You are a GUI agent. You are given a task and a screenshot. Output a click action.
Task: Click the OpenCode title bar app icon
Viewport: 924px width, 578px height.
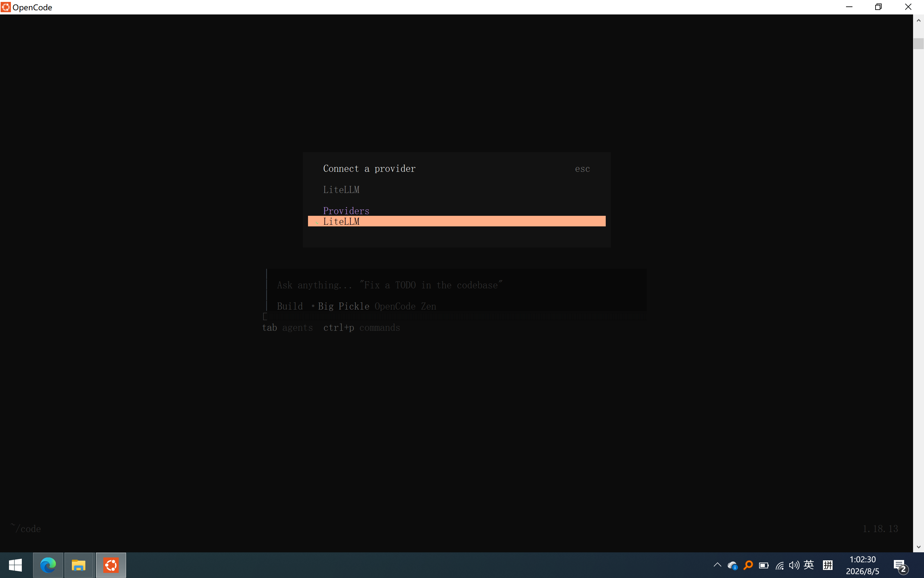coord(6,7)
